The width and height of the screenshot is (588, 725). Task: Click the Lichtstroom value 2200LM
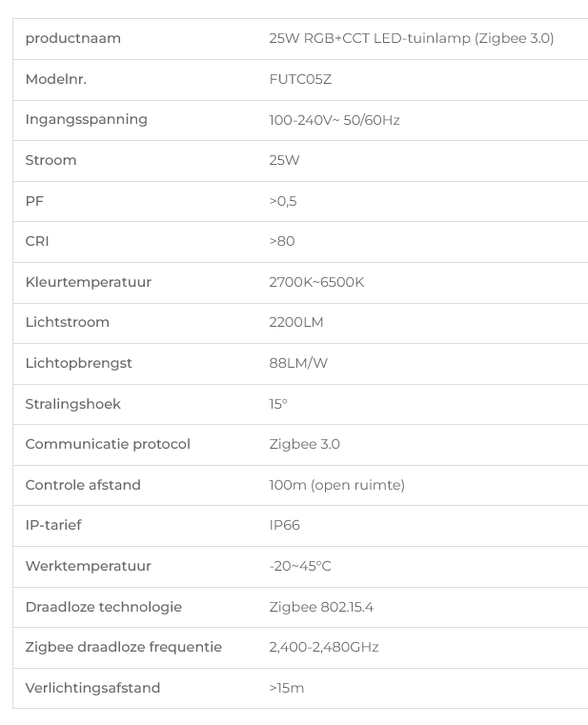coord(296,322)
